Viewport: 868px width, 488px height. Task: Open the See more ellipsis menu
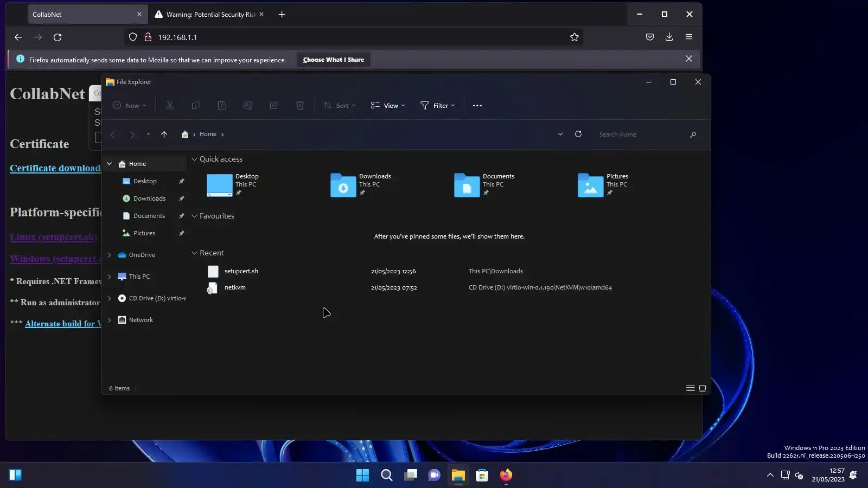[x=477, y=106]
